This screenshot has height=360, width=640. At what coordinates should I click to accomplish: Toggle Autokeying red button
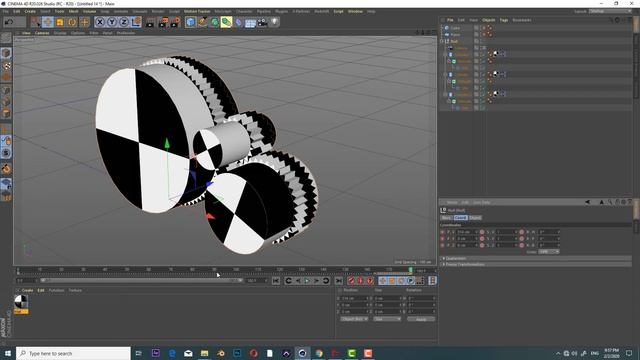(360, 281)
